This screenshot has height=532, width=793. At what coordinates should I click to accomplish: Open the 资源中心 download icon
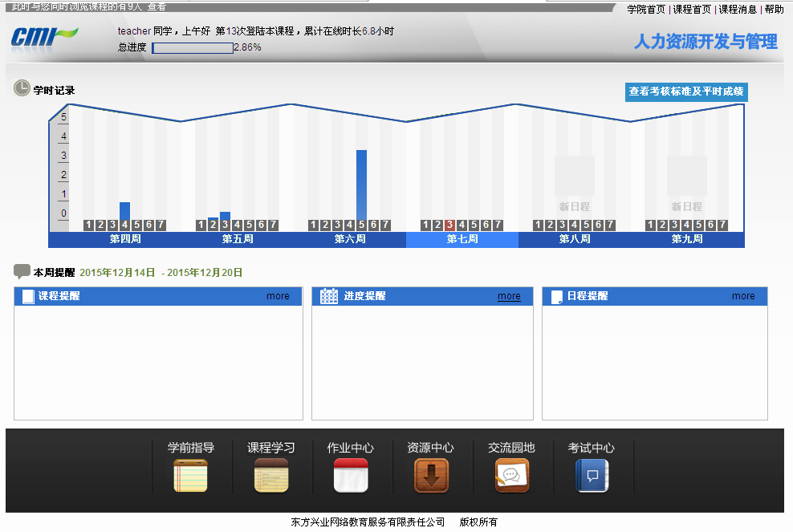pos(431,475)
